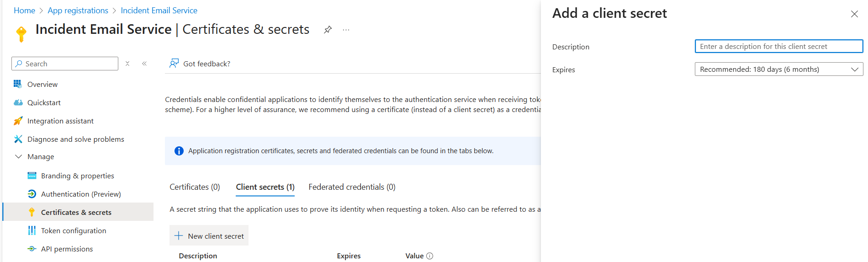
Task: Go to App registrations breadcrumb
Action: (78, 11)
